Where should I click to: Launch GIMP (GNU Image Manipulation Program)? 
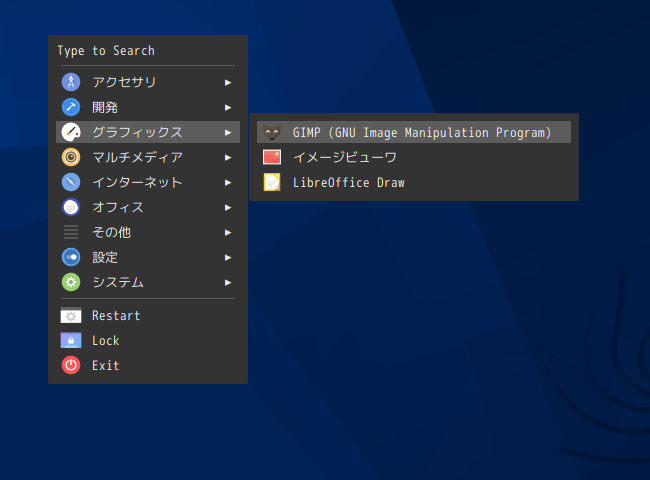[x=414, y=132]
